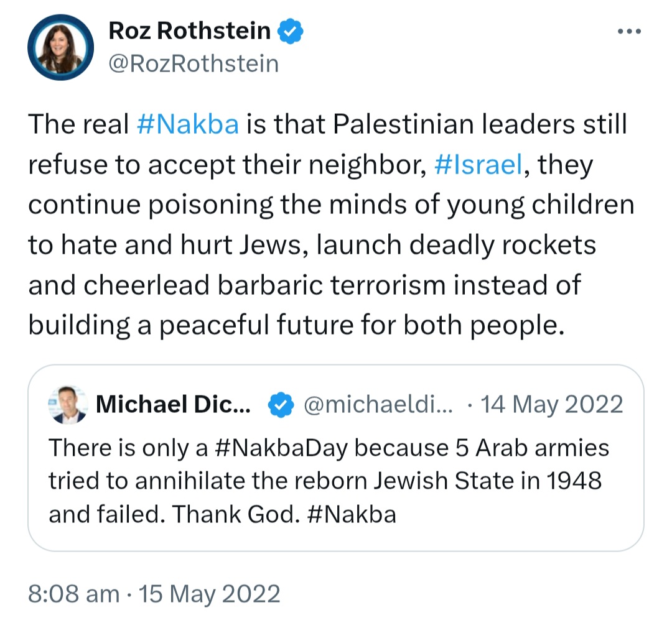Click the 14 May 2022 quoted tweet date
672x628 pixels.
tap(551, 404)
